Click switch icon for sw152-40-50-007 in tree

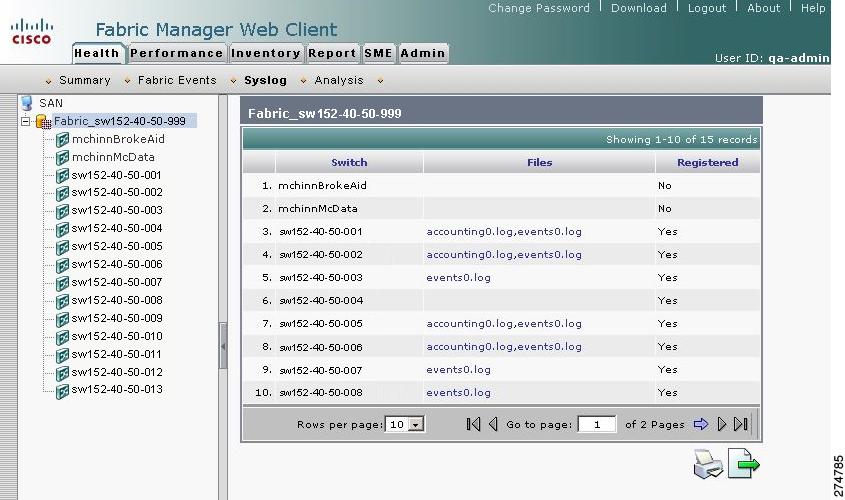pos(62,283)
